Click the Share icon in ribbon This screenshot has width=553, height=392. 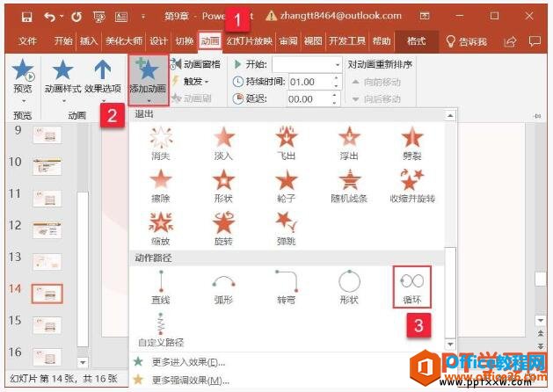point(510,41)
